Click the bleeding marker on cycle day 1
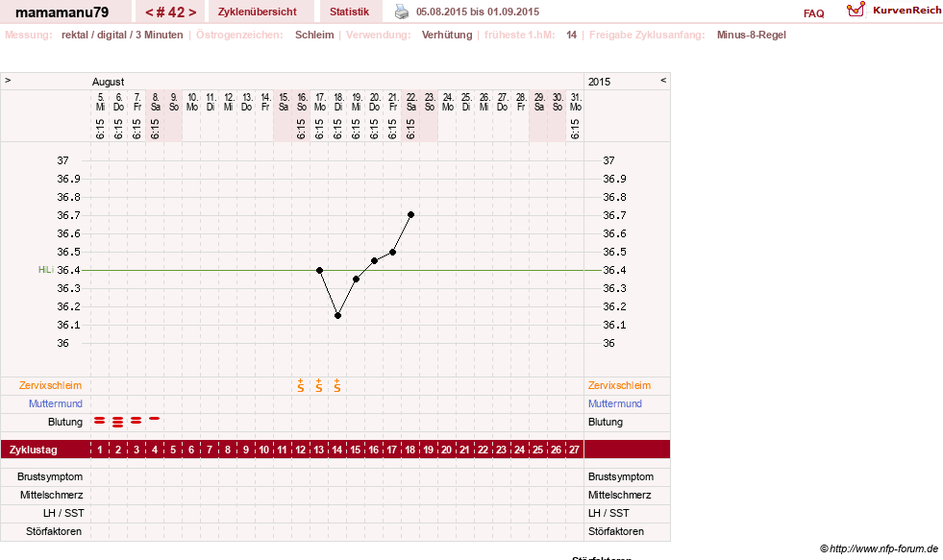 tap(100, 422)
